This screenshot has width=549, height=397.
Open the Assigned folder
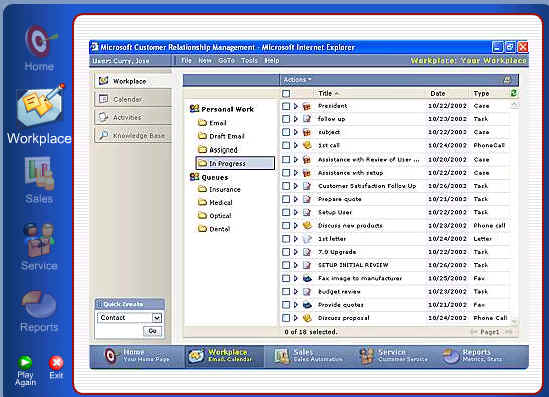coord(217,149)
